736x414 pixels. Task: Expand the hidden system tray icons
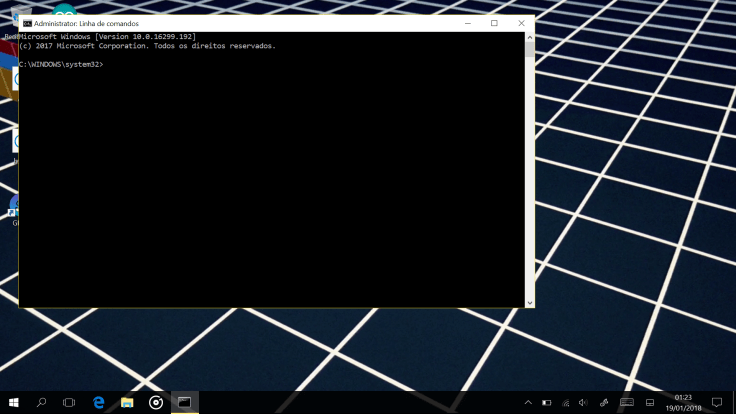point(528,403)
